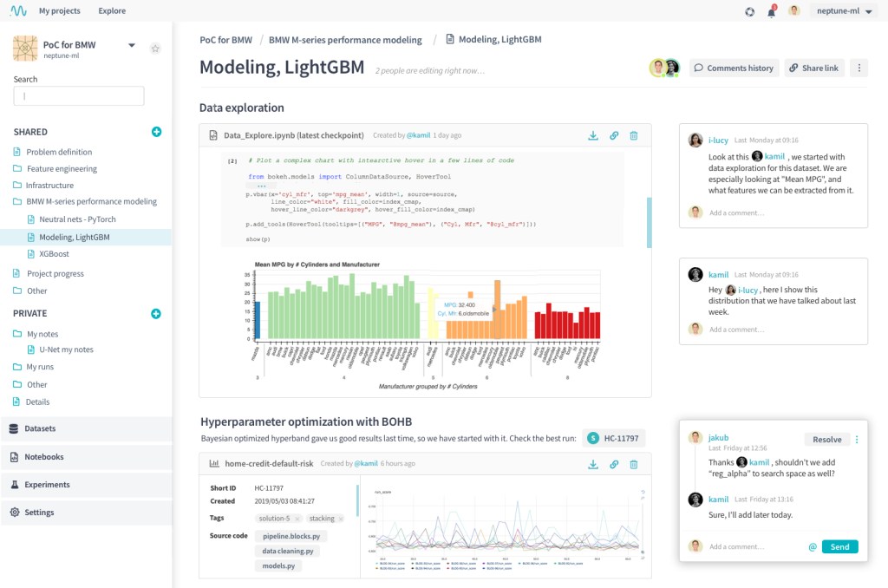Click the @kamil creator link on Data_Explore

click(x=419, y=135)
